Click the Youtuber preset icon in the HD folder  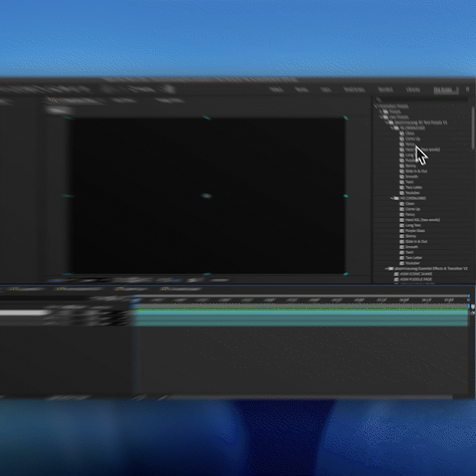pyautogui.click(x=401, y=262)
